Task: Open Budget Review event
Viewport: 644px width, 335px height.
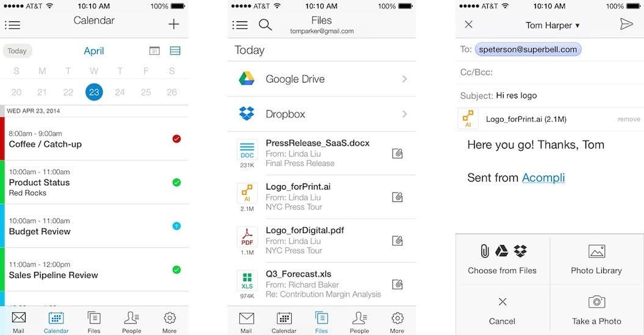Action: pos(94,226)
